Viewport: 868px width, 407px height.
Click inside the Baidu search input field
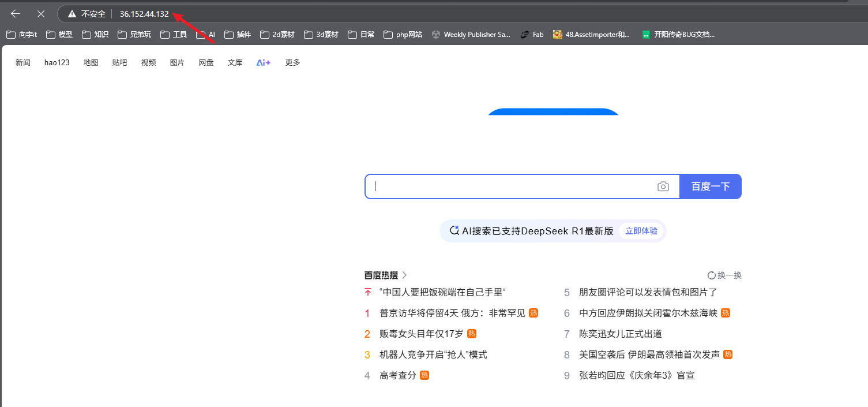508,186
